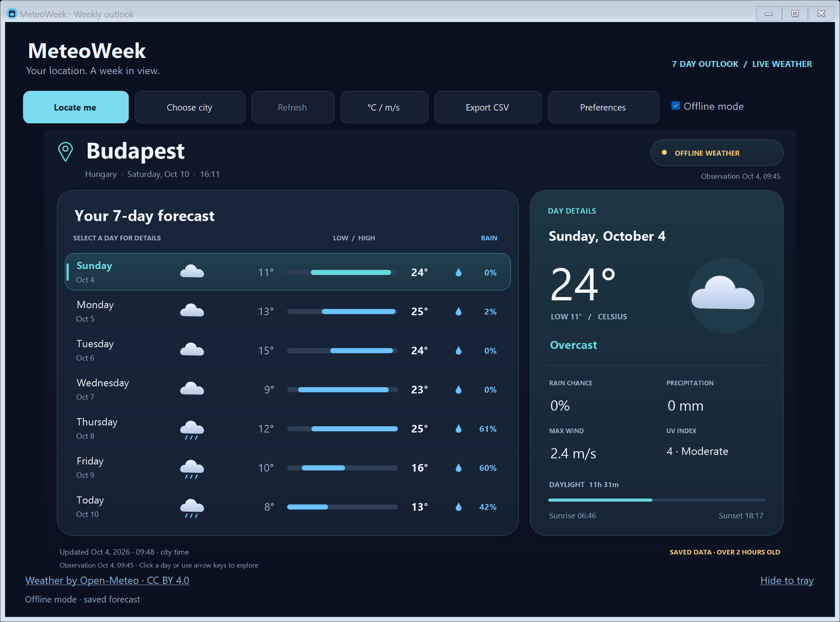Export forecast using Export CSV
Image resolution: width=840 pixels, height=622 pixels.
(488, 107)
